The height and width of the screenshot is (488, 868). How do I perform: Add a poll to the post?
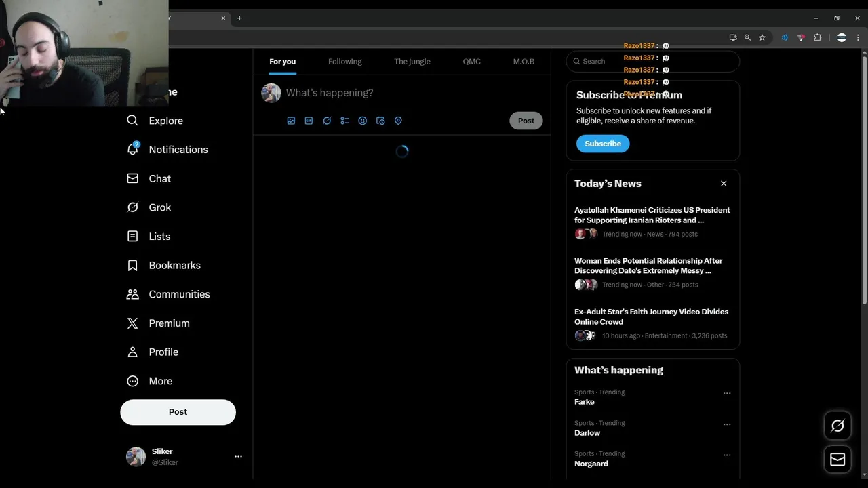tap(344, 121)
